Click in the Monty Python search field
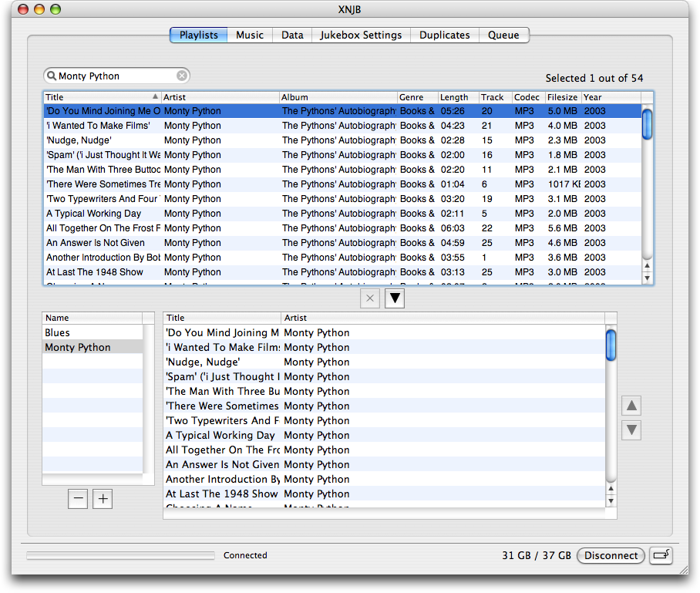 [116, 76]
